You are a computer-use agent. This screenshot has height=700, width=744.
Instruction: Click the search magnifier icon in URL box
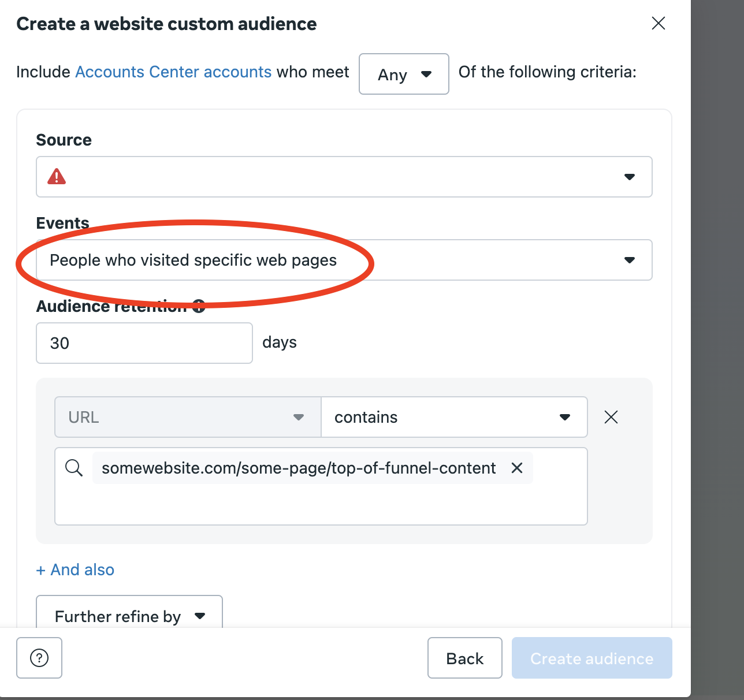(x=74, y=468)
